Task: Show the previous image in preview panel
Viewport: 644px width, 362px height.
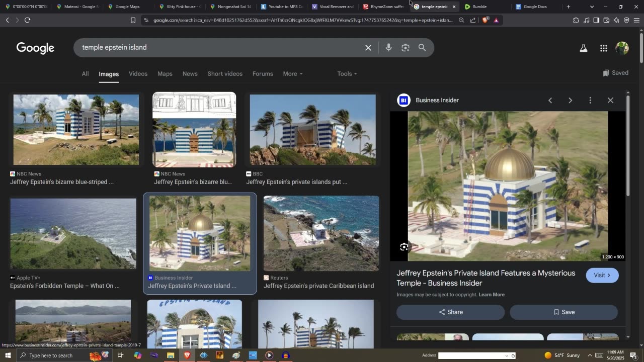Action: coord(550,101)
